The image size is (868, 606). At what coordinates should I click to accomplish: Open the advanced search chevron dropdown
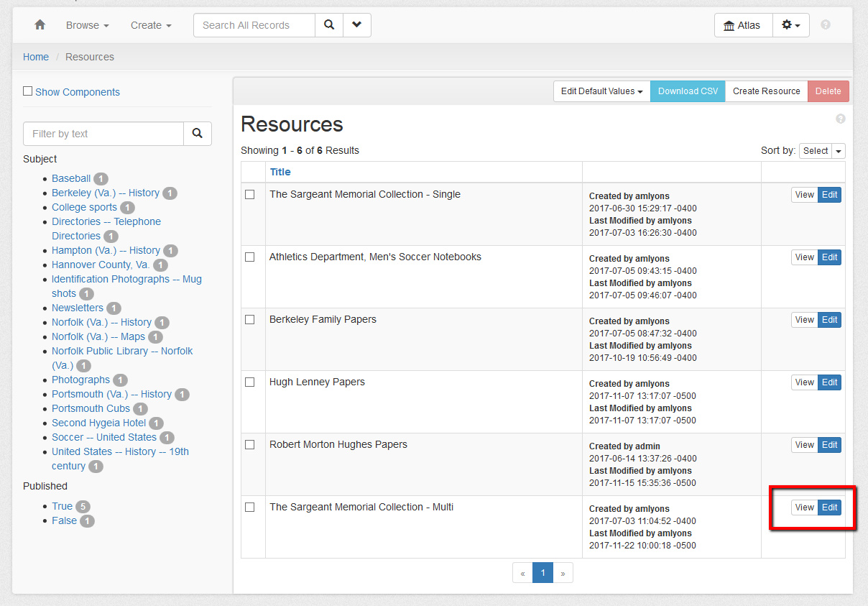tap(356, 25)
